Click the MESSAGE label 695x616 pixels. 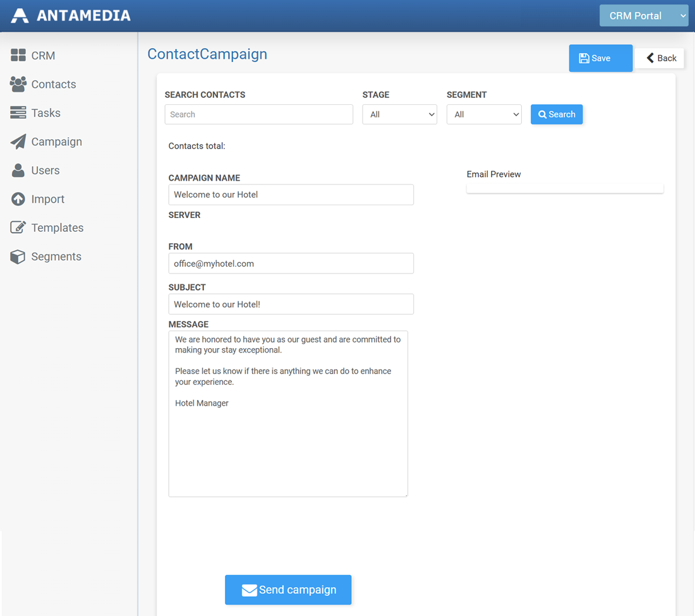[188, 324]
